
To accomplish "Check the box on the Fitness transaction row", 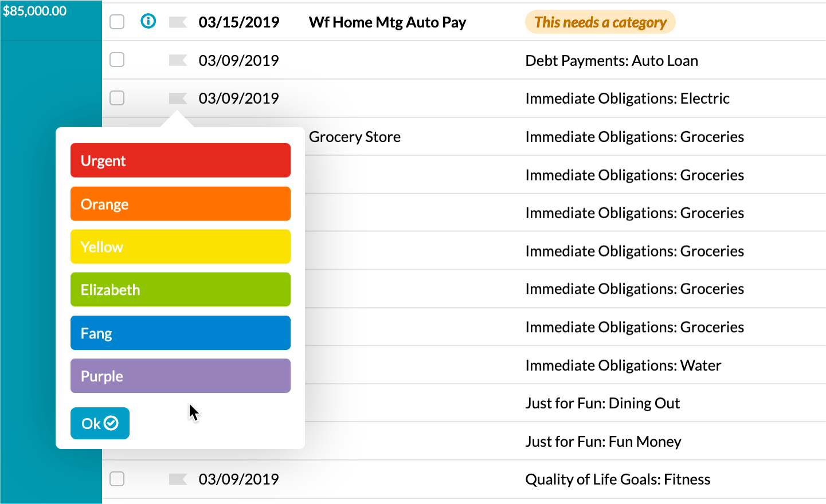I will pyautogui.click(x=116, y=479).
